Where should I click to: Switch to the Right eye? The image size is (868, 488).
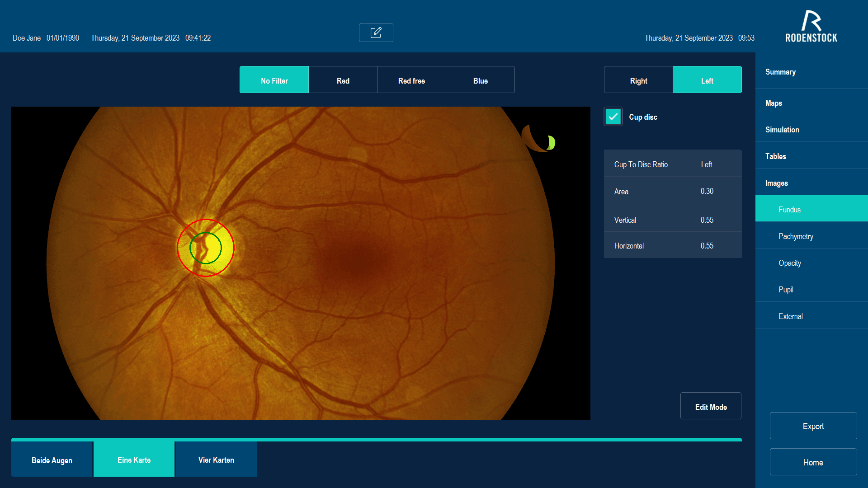pyautogui.click(x=638, y=80)
